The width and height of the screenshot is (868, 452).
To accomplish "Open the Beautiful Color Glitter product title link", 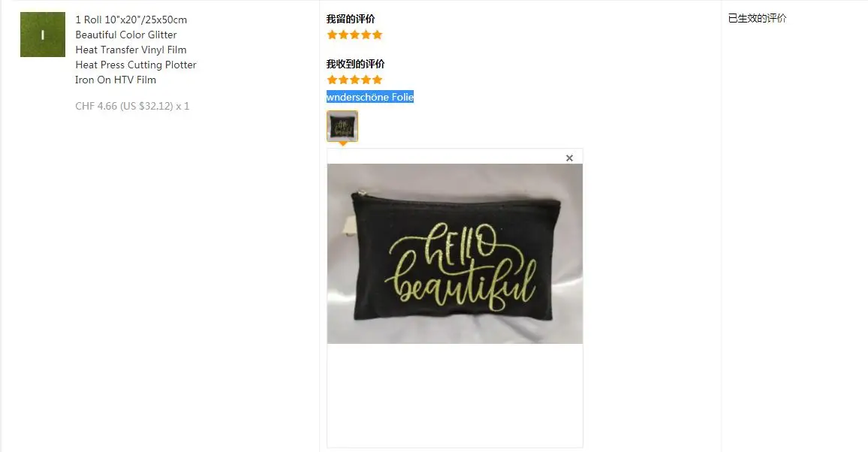I will pos(136,50).
